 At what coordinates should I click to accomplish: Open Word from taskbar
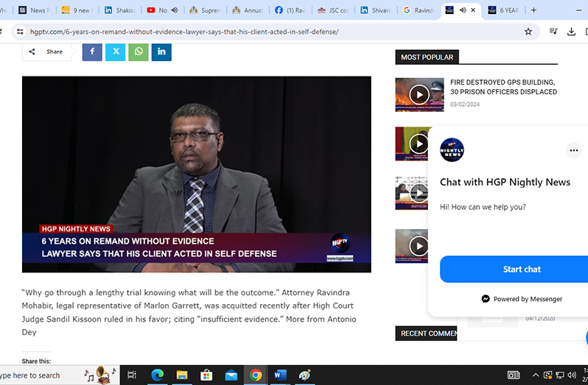coord(280,375)
